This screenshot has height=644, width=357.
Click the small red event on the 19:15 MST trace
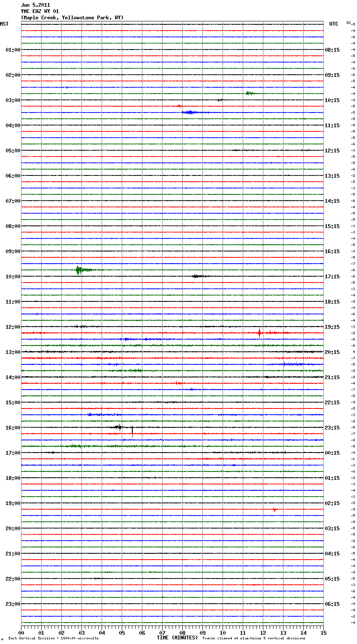tap(275, 510)
